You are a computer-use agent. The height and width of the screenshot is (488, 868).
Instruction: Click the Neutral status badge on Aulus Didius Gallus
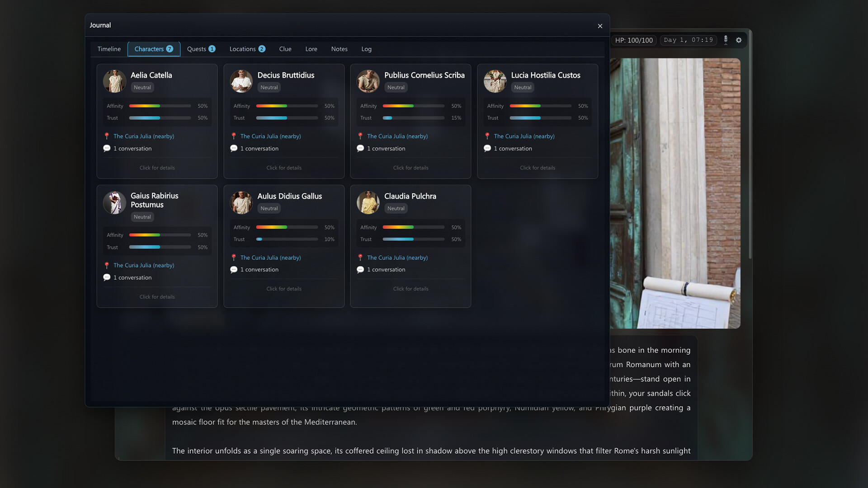point(269,208)
